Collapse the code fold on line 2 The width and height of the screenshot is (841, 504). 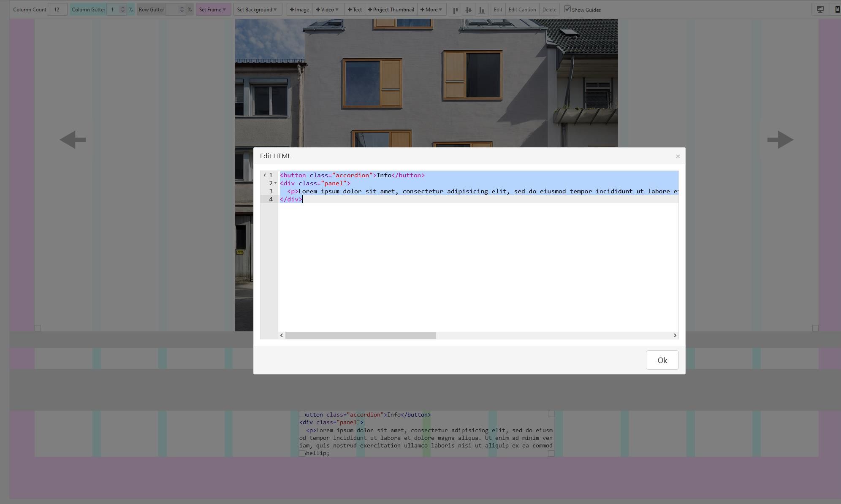tap(276, 183)
